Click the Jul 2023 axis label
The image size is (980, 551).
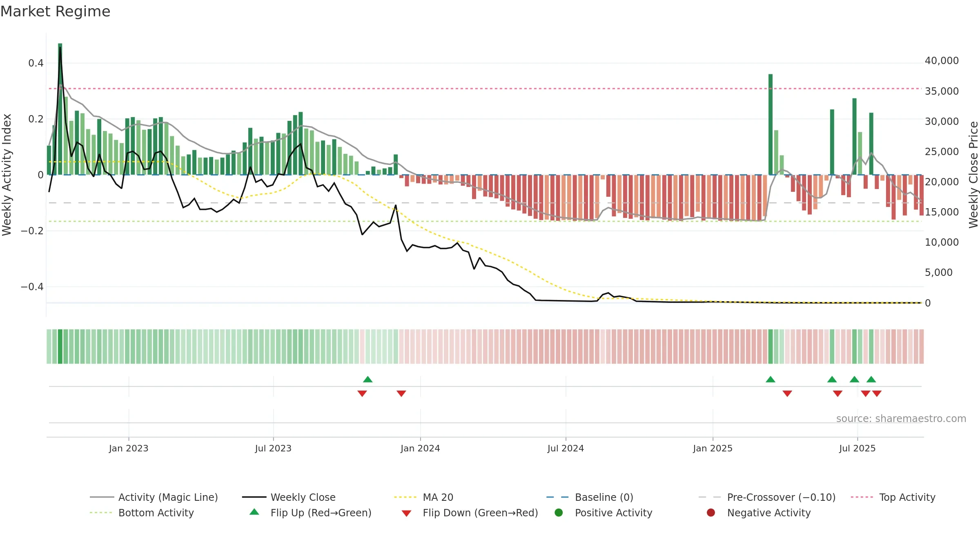pyautogui.click(x=273, y=448)
